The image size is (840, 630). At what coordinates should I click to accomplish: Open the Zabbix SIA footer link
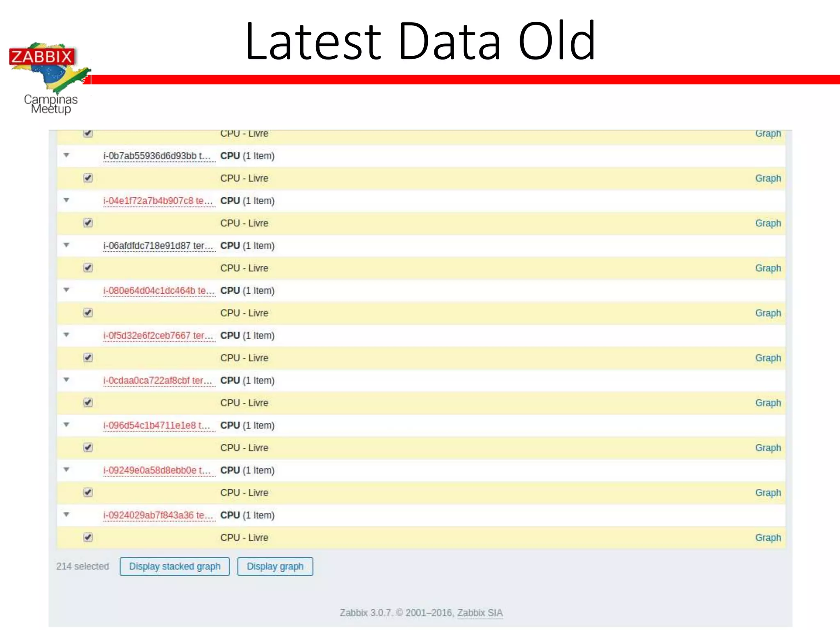pos(480,613)
